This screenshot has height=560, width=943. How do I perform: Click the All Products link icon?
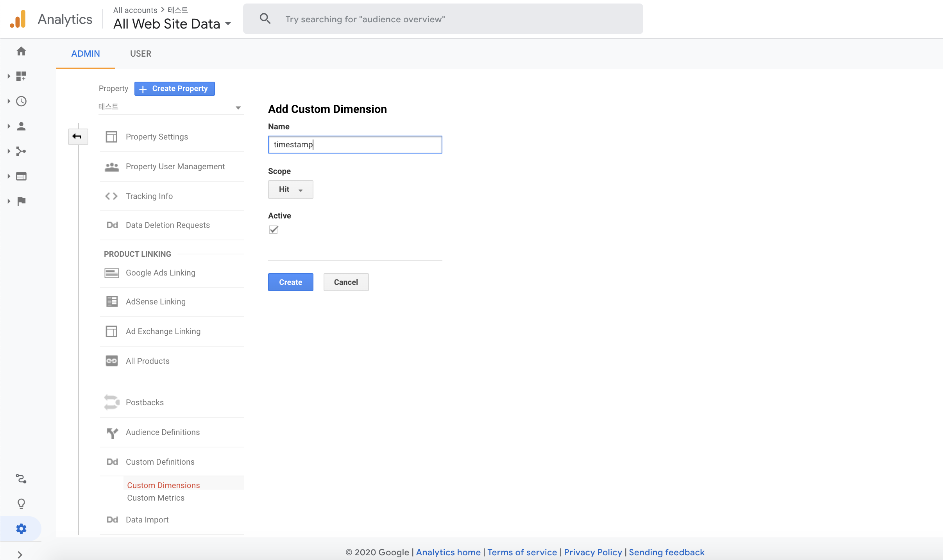(112, 361)
